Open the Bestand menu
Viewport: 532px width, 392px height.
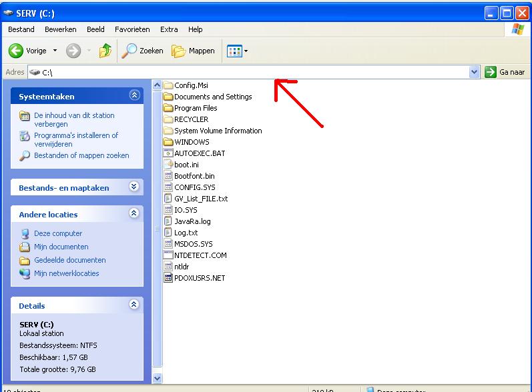tap(21, 29)
